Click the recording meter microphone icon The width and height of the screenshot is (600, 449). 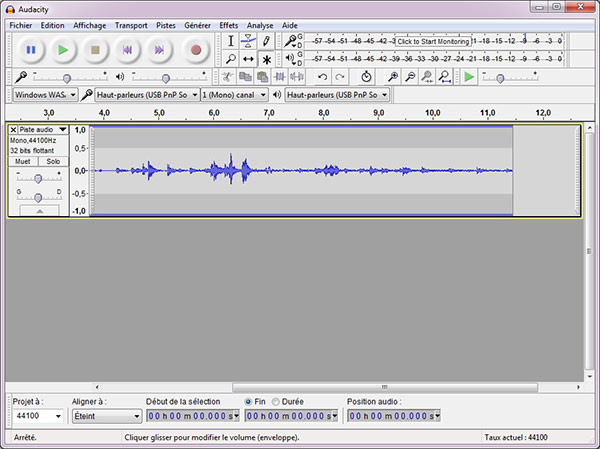(x=291, y=41)
